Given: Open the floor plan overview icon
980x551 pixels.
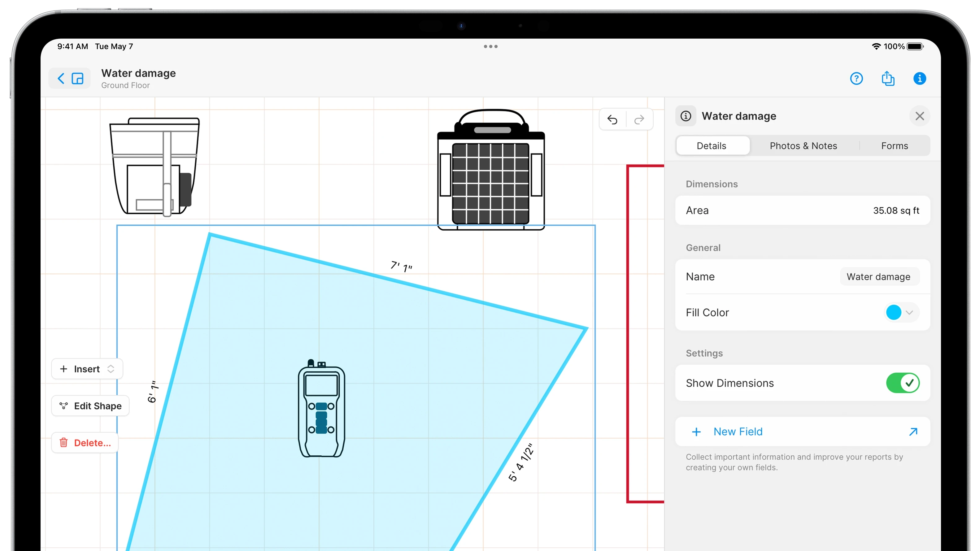Looking at the screenshot, I should coord(78,79).
